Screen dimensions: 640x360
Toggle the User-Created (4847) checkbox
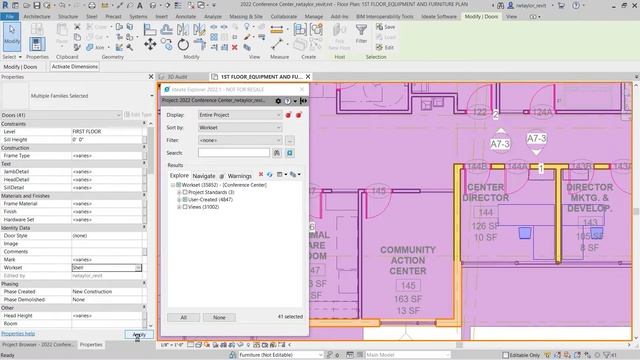185,199
